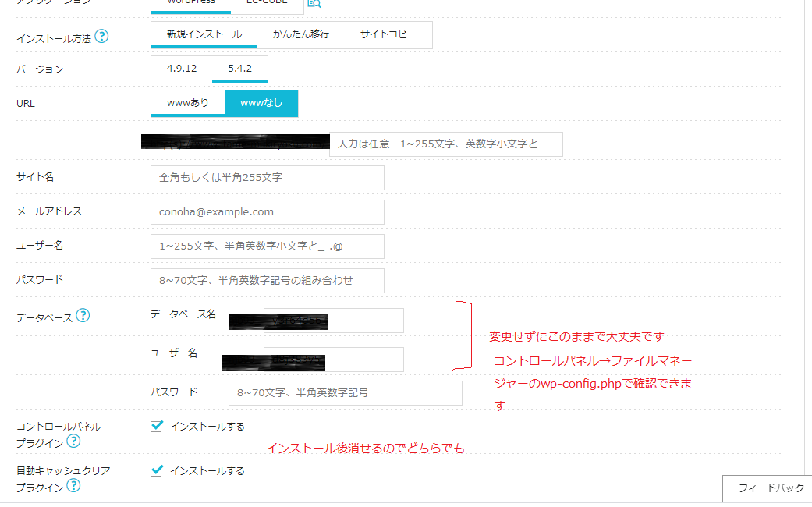Select WordPress version 5.4.2
The image size is (812, 507).
(239, 69)
